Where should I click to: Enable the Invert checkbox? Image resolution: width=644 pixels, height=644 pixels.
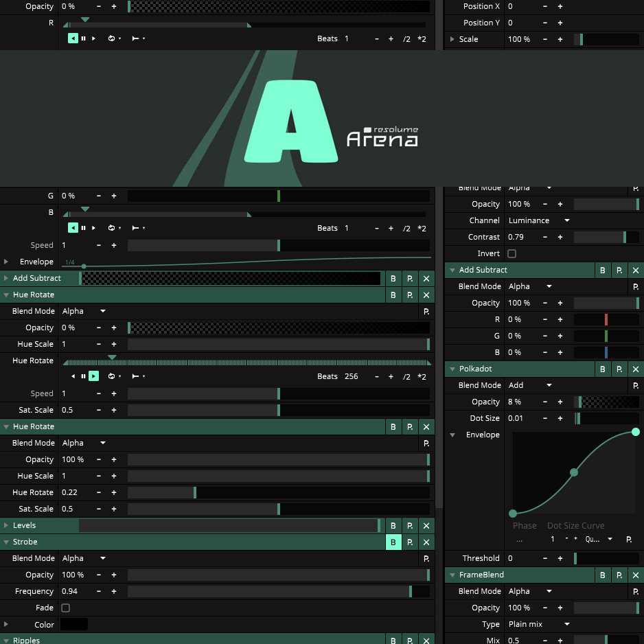pyautogui.click(x=511, y=254)
